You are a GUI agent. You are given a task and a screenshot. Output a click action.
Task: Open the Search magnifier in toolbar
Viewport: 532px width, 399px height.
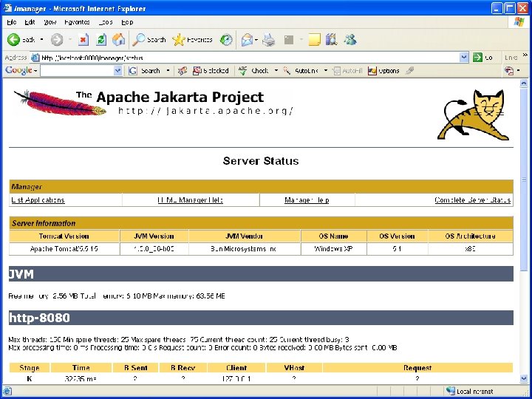[x=149, y=40]
